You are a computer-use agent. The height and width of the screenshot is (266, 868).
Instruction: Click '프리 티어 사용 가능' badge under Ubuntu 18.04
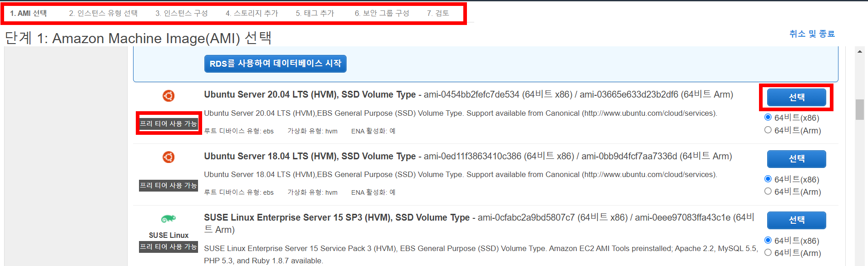[169, 185]
